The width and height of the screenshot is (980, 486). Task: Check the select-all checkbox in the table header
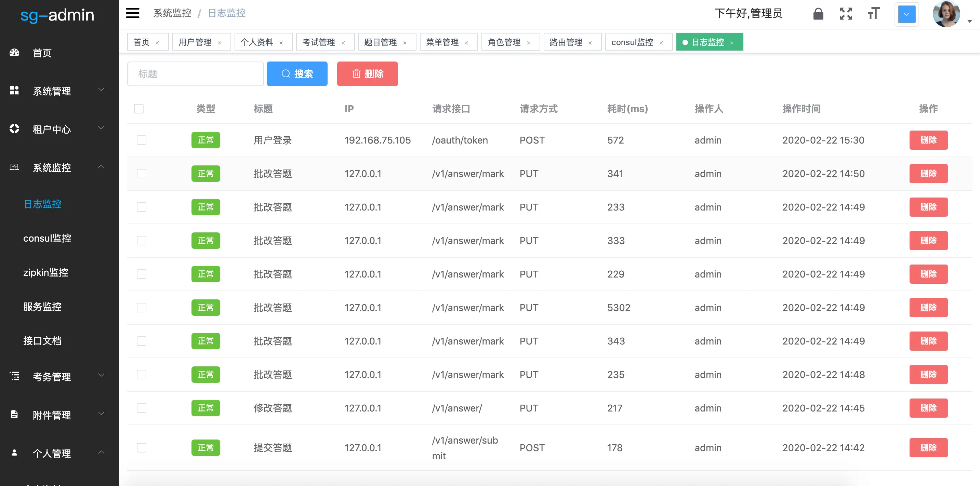[x=139, y=109]
